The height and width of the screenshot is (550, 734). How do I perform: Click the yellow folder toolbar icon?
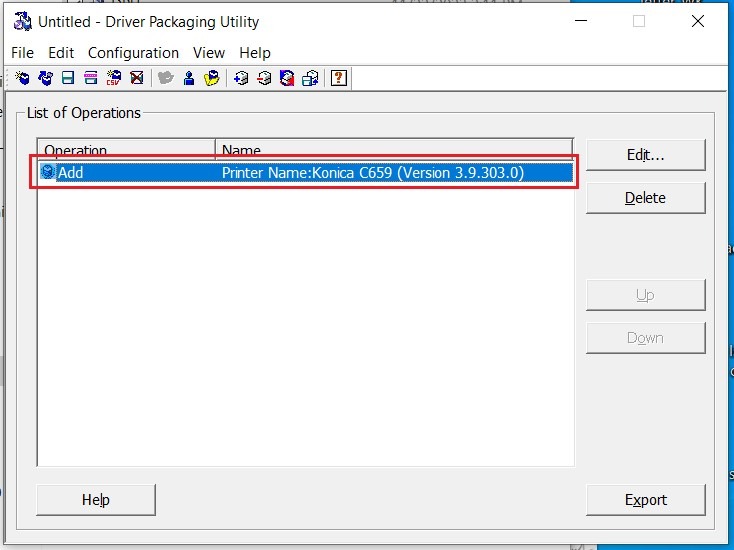click(212, 78)
